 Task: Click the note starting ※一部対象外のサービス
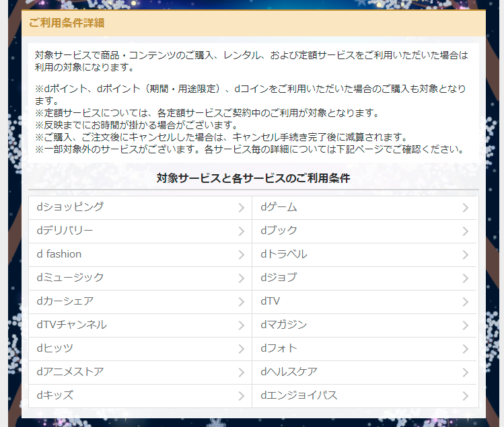(250, 149)
